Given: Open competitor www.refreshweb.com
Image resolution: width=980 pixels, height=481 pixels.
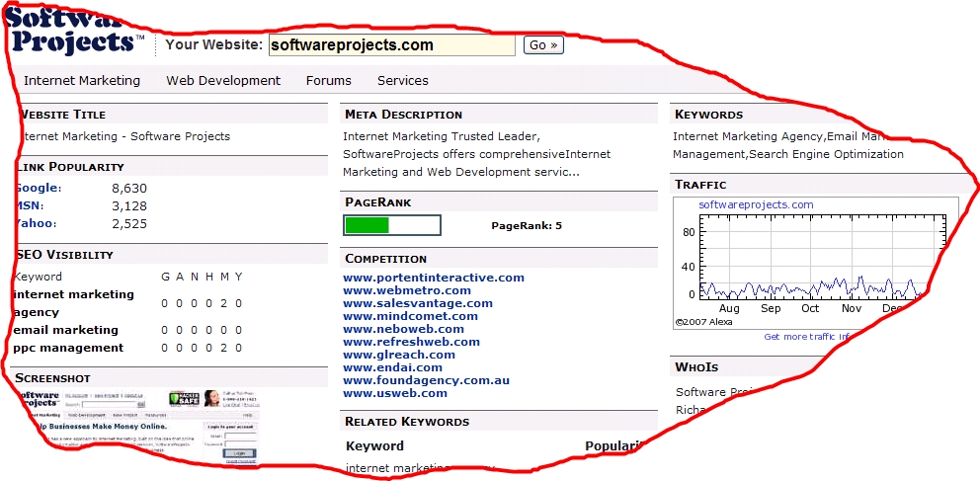Looking at the screenshot, I should tap(411, 342).
